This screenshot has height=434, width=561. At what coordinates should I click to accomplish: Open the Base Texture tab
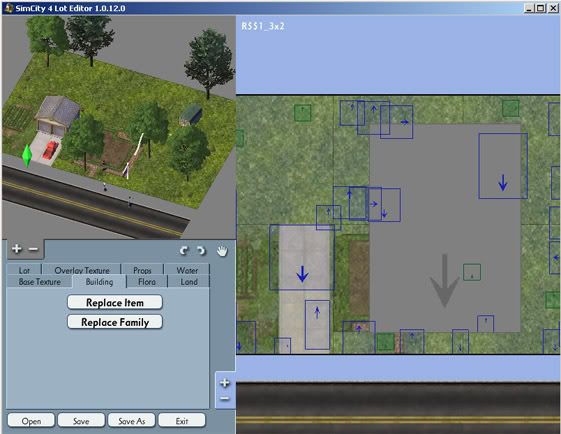click(40, 282)
